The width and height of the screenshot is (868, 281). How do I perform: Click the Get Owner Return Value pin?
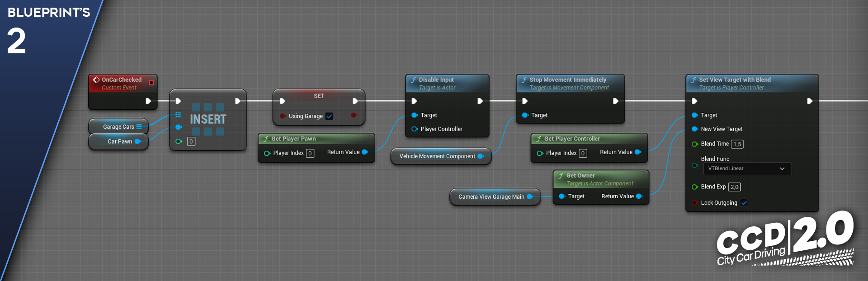(x=639, y=196)
